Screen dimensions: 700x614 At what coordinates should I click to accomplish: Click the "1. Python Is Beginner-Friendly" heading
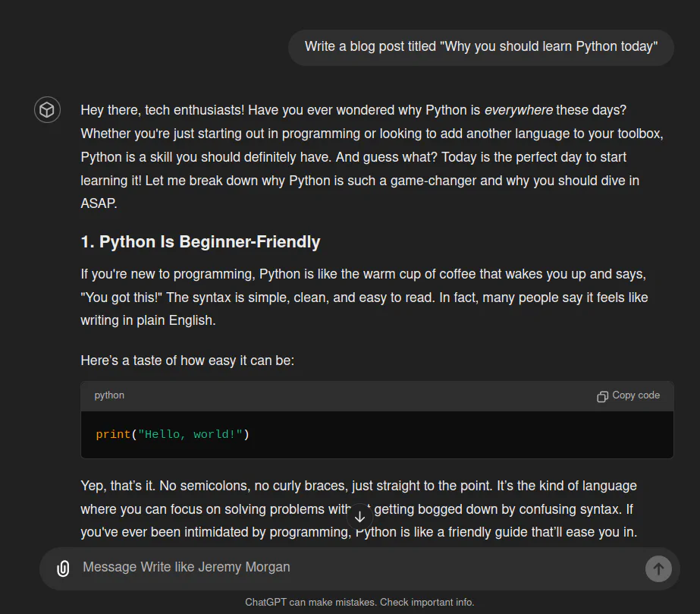click(200, 242)
